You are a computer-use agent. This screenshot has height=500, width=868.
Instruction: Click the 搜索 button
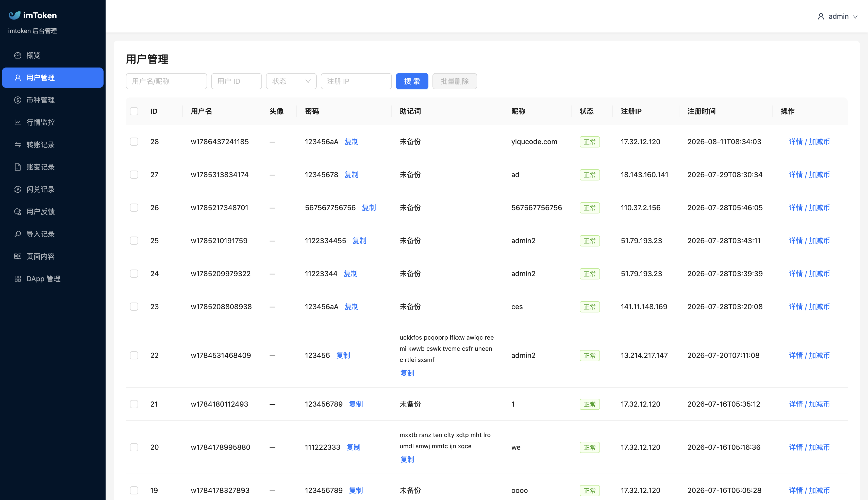tap(412, 81)
